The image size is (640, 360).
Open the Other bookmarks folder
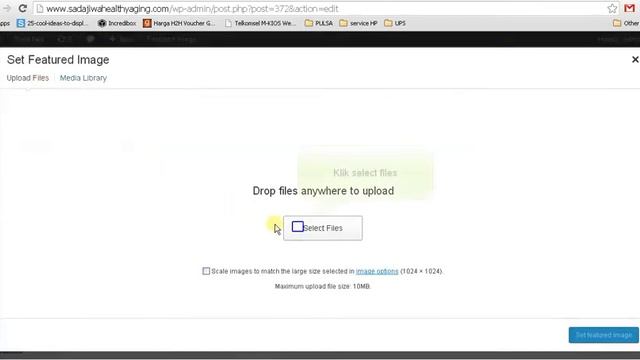[x=626, y=23]
